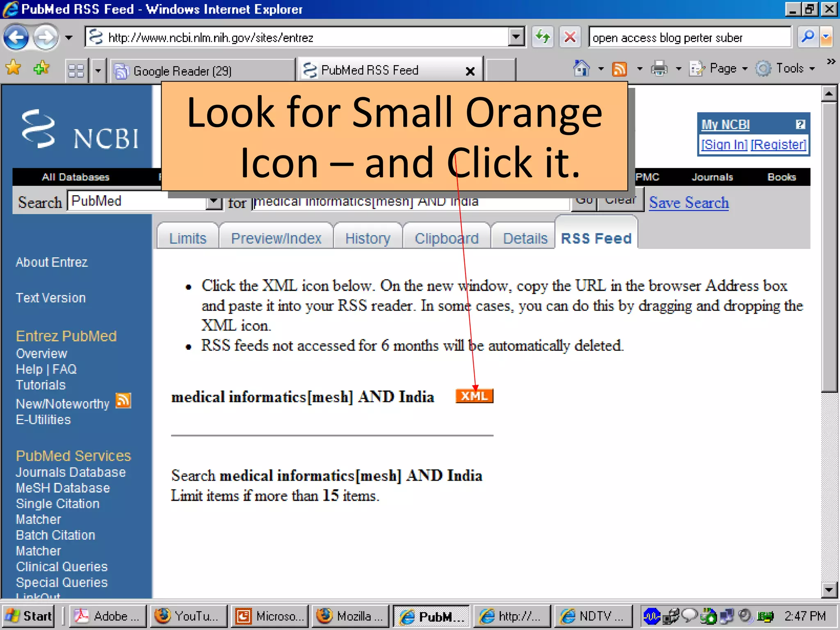Click the Sign In link
Viewport: 840px width, 630px height.
pyautogui.click(x=724, y=145)
